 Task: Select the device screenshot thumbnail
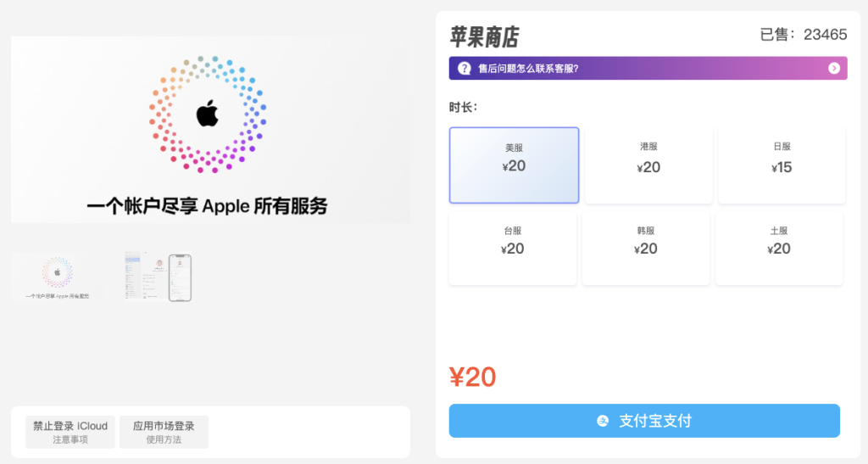159,277
